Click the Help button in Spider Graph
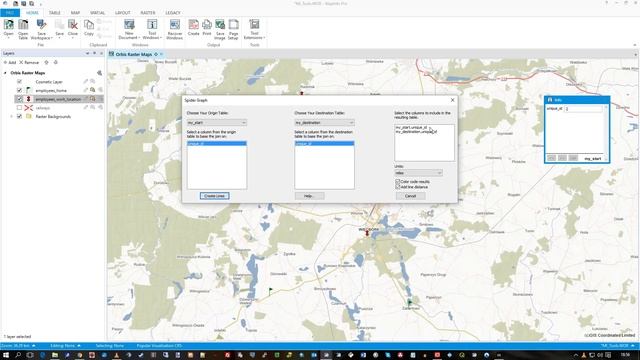The image size is (640, 360). click(309, 196)
